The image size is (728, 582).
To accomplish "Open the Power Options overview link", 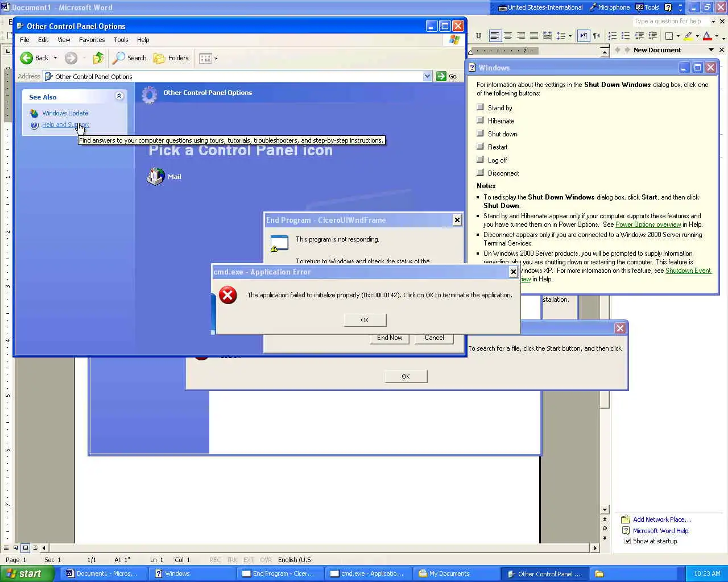I will pyautogui.click(x=648, y=225).
